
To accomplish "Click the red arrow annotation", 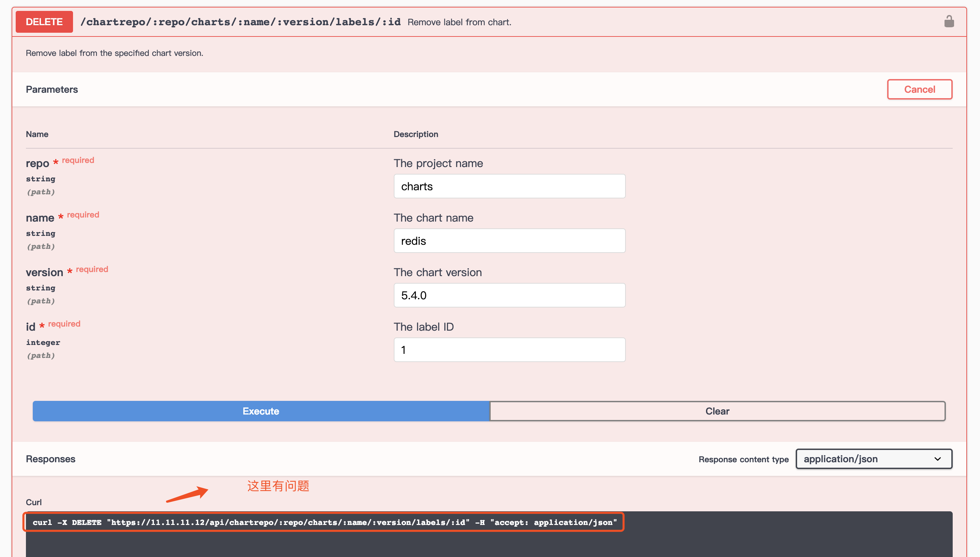I will pos(188,494).
